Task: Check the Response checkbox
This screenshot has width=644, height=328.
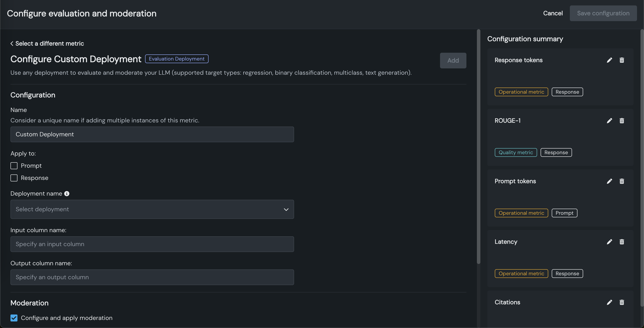Action: coord(14,178)
